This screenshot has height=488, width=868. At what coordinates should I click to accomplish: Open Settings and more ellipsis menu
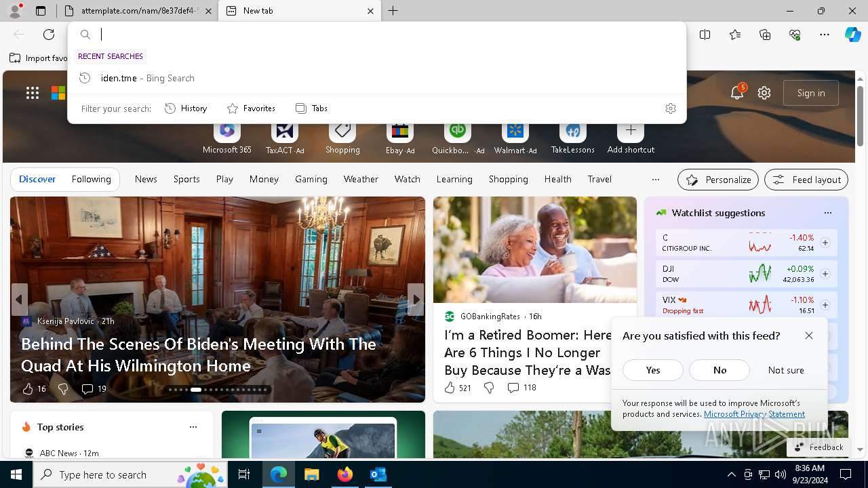[x=825, y=35]
